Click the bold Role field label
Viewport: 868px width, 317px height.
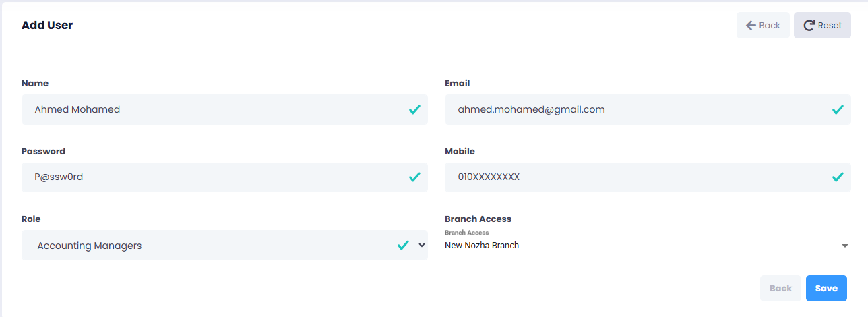pos(31,219)
